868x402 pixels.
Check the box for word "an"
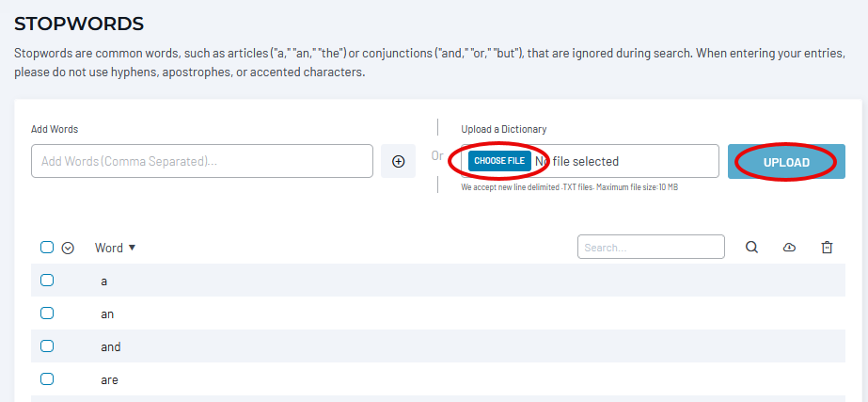tap(47, 314)
